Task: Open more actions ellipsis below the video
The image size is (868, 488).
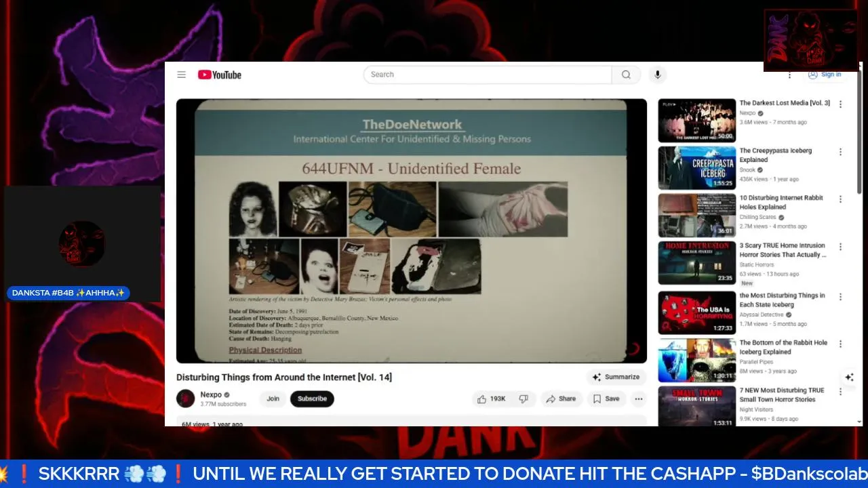Action: pos(639,399)
